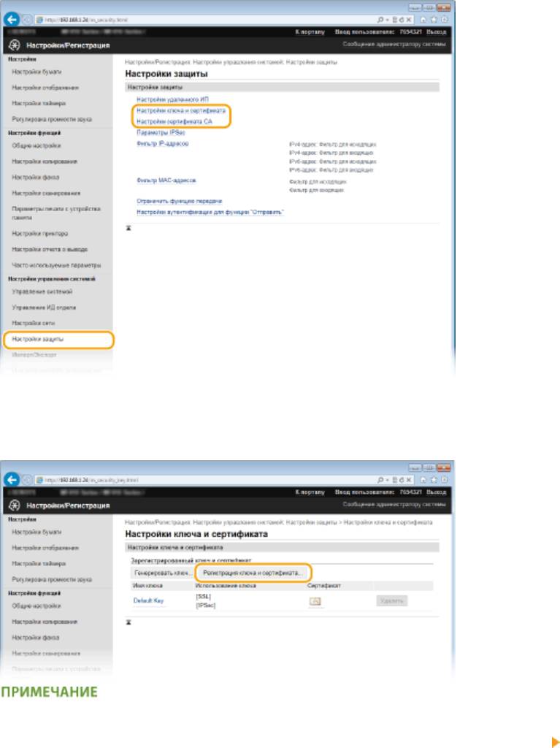Screen dimensions: 560x748
Task: Open Настройки удаленного ИП link
Action: 172,99
